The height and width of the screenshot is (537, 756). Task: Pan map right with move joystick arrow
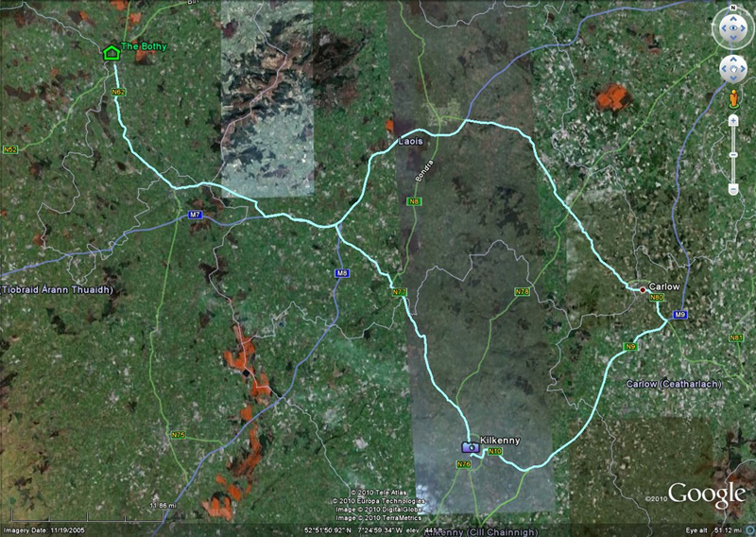point(743,69)
